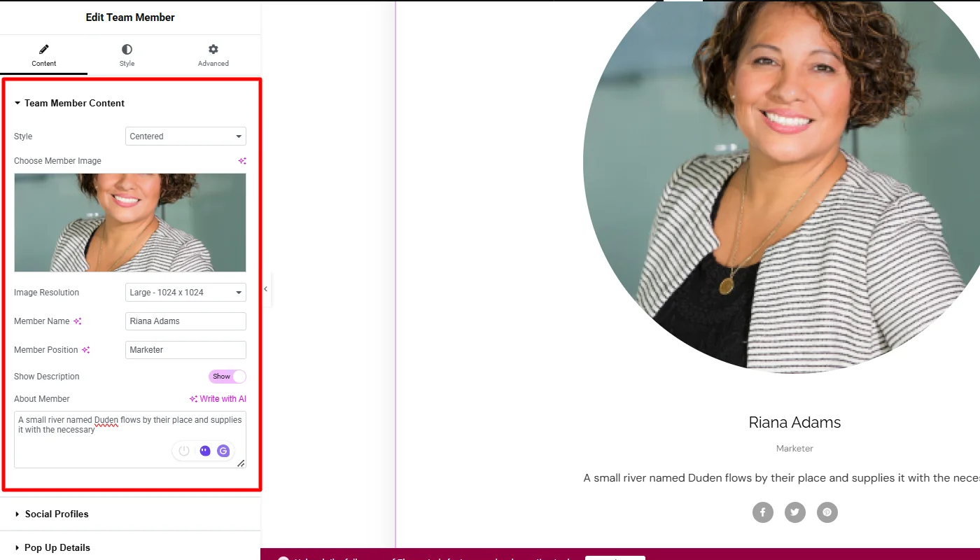Click the Member Position input field
Image resolution: width=980 pixels, height=560 pixels.
pos(185,350)
